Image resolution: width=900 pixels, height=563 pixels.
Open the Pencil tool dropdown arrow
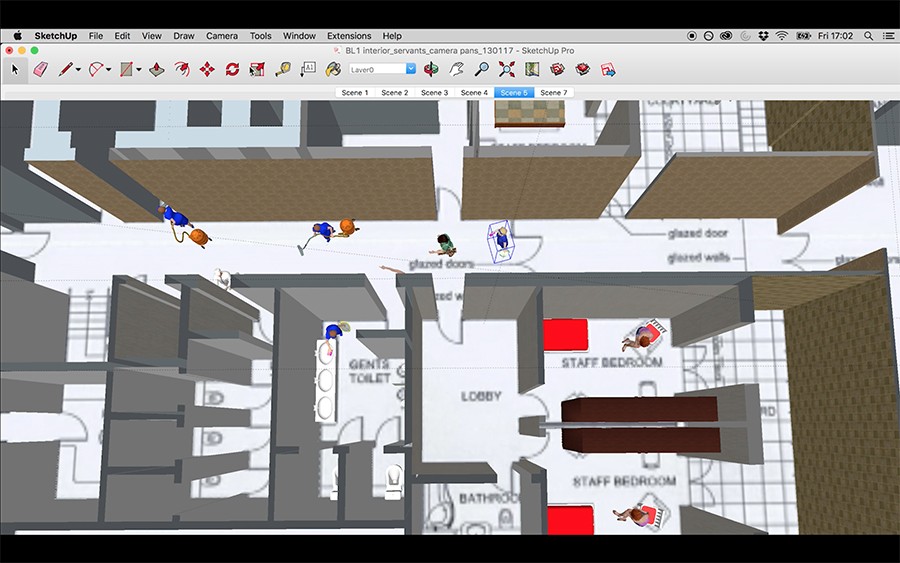(78, 70)
